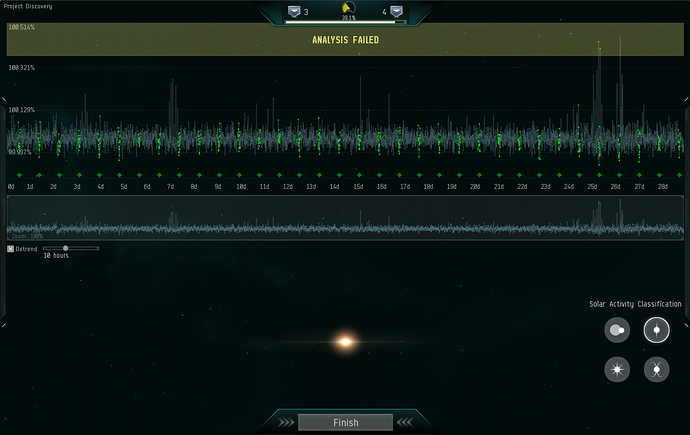Select transit marker diamond above the 27d label
The image size is (690, 435).
639,175
